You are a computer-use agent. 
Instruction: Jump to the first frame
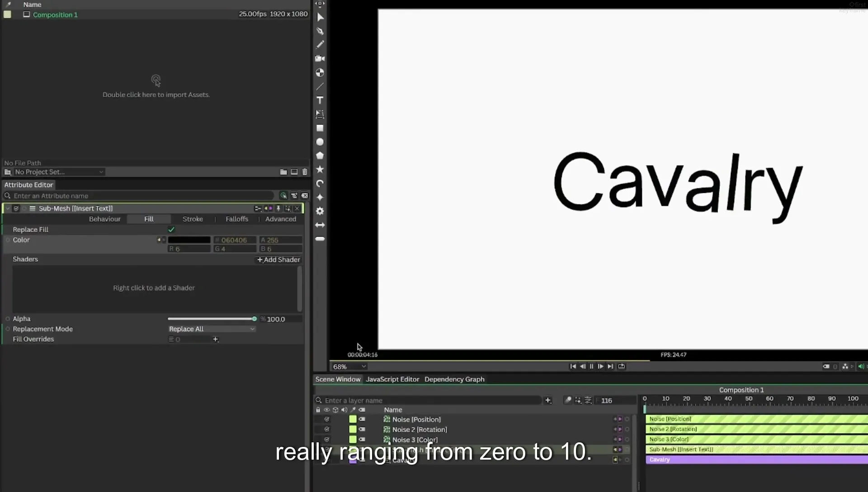[573, 366]
